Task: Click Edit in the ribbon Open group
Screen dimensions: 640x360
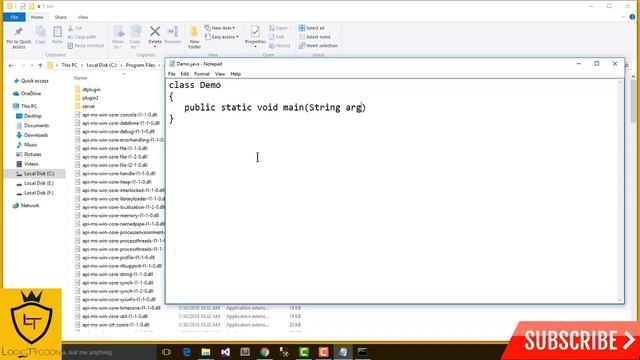Action: (277, 37)
